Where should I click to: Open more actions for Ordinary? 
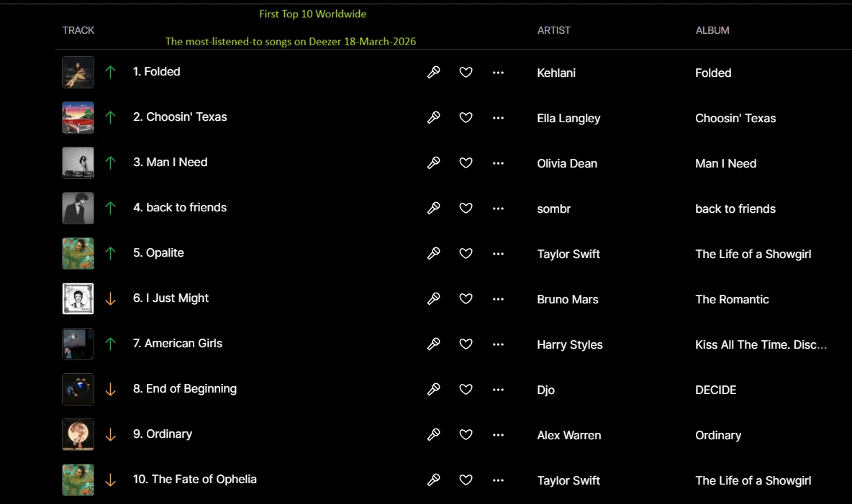(498, 434)
